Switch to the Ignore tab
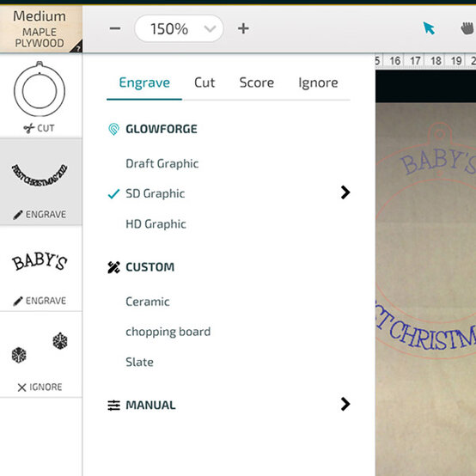Screen dimensions: 476x476 318,82
